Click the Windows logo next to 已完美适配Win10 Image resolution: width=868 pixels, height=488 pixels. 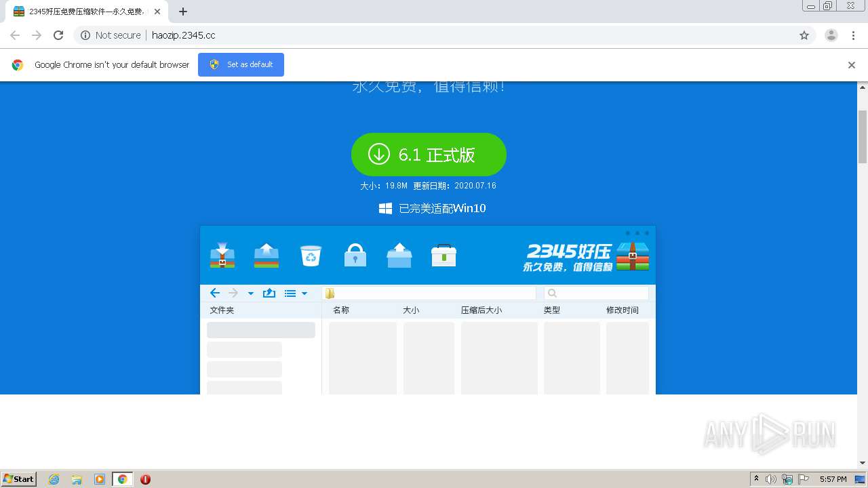(385, 209)
